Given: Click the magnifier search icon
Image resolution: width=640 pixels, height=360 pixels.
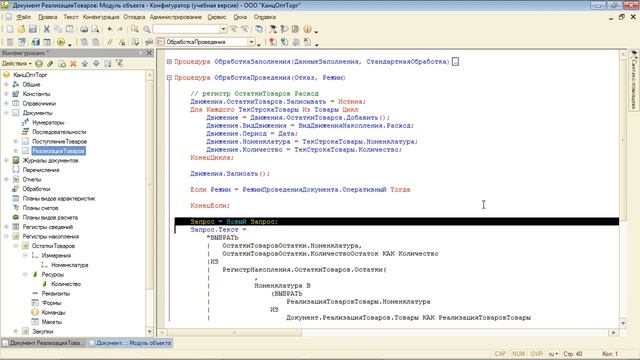Looking at the screenshot, I should pyautogui.click(x=147, y=29).
